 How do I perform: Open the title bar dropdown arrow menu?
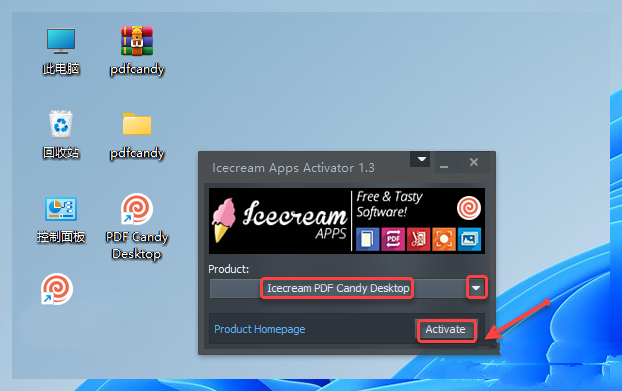421,159
